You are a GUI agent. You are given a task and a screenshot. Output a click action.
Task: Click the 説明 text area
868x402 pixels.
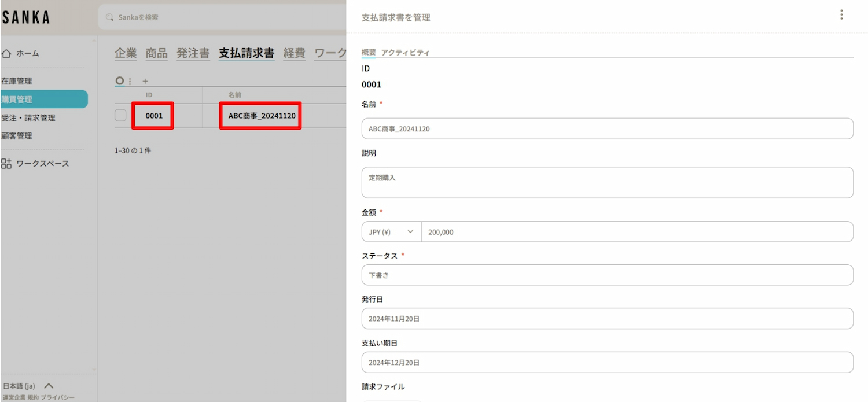pos(607,183)
